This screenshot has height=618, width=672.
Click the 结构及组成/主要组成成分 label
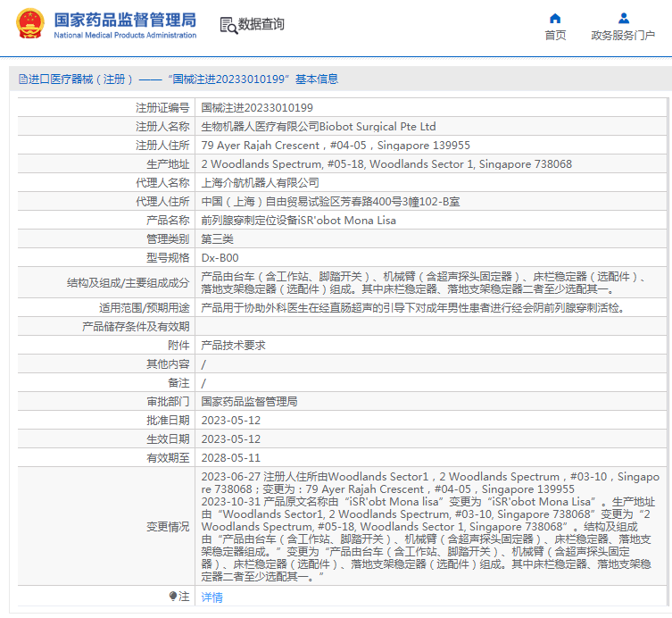click(x=129, y=283)
